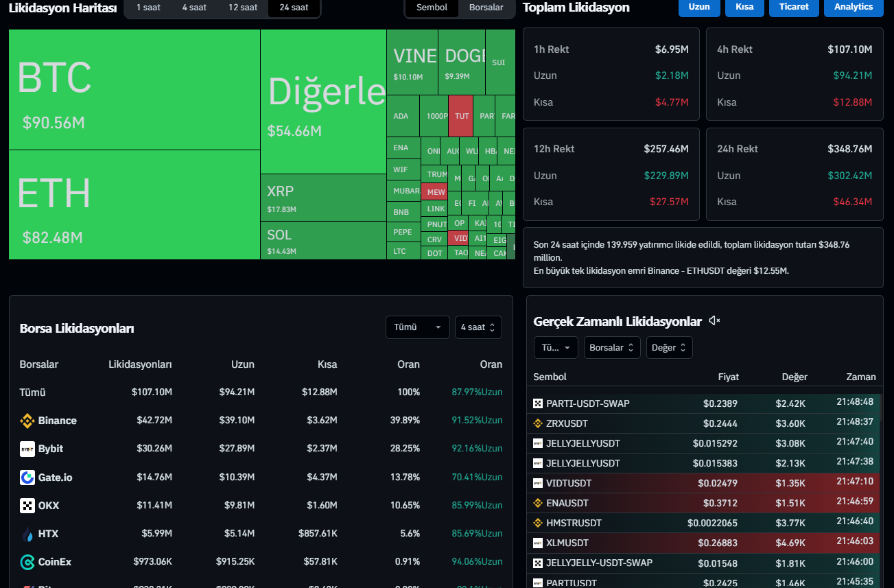Click the Uzun button
The width and height of the screenshot is (894, 588).
click(x=699, y=7)
